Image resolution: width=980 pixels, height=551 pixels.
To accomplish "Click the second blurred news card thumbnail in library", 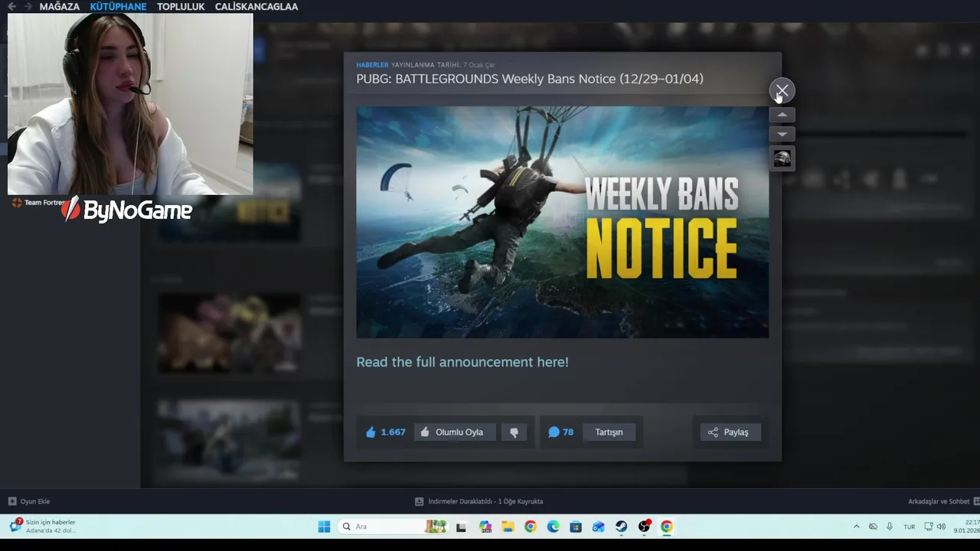I will click(230, 334).
